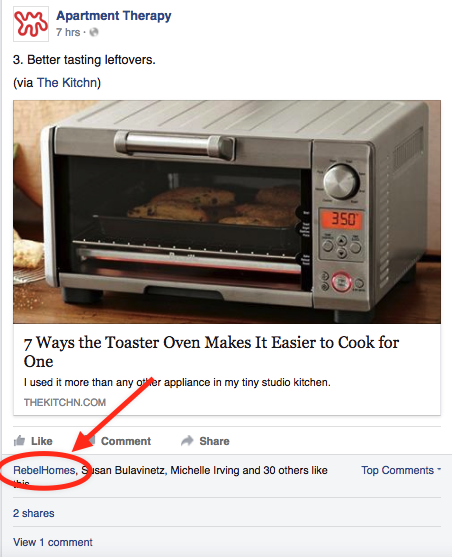
Task: Open the Apartment Therapy page name
Action: pyautogui.click(x=114, y=16)
